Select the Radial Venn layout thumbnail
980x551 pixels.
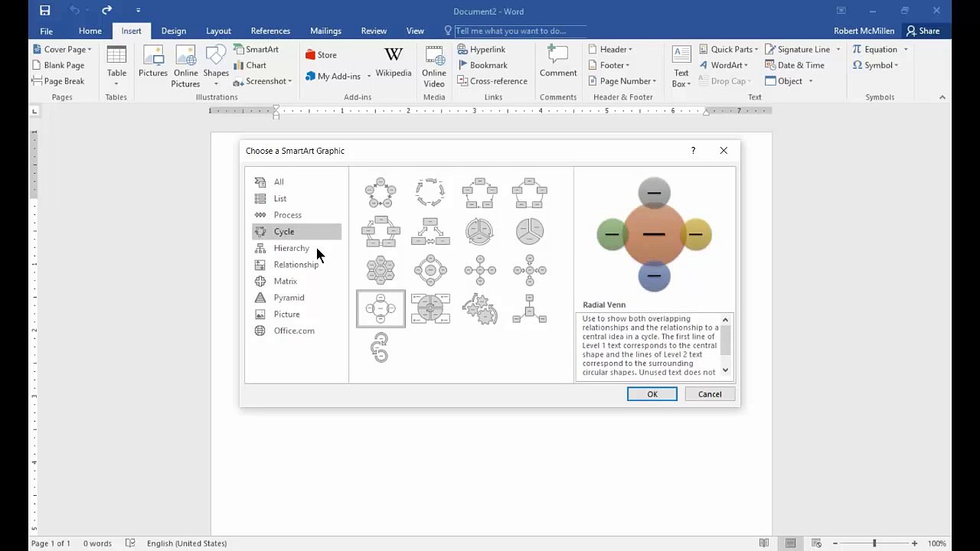pos(381,308)
